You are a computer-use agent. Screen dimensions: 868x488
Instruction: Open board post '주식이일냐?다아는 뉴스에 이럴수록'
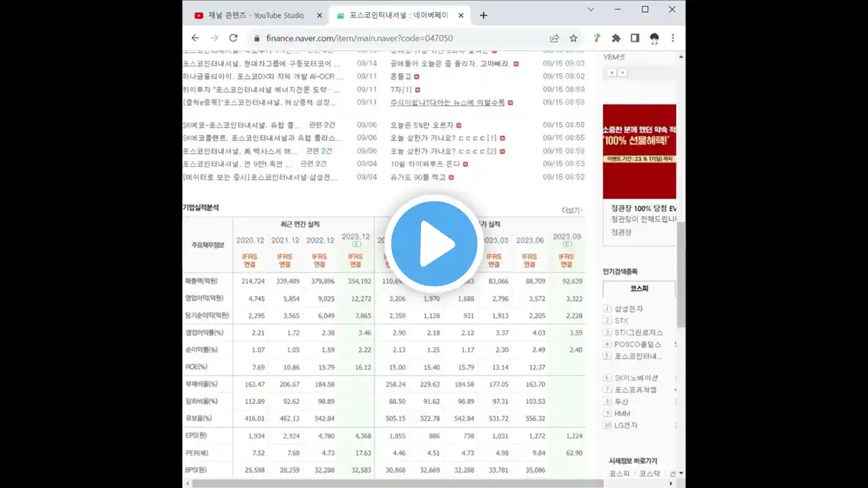[x=448, y=102]
